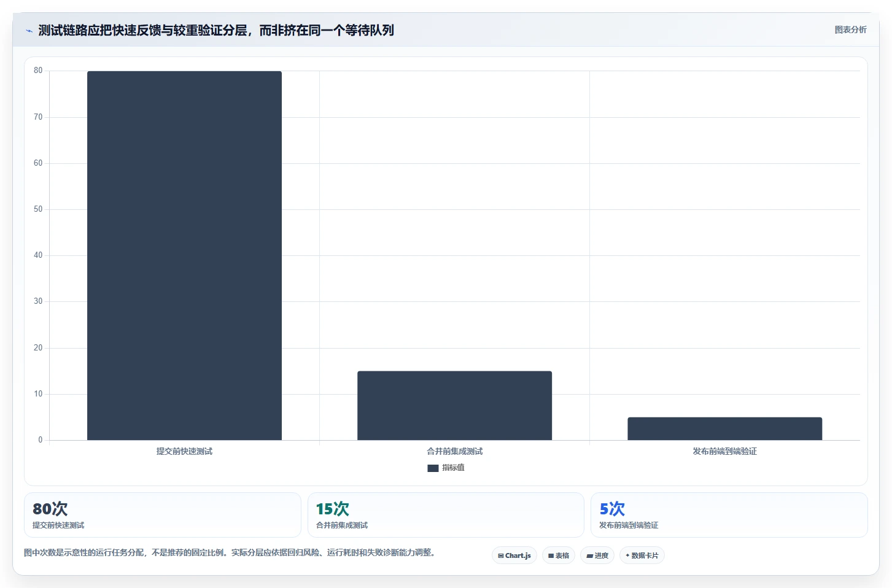
Task: Click the 指标值 legend color swatch
Action: [433, 468]
